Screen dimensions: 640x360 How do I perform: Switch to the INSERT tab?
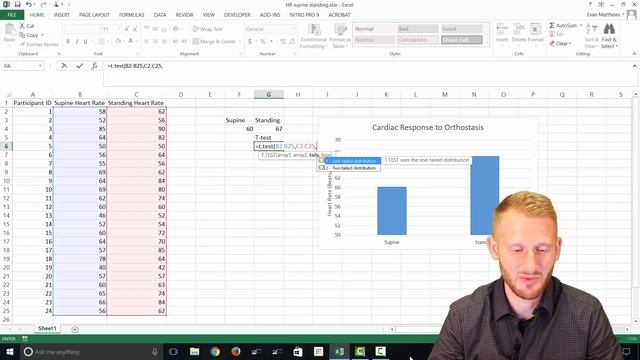tap(62, 15)
